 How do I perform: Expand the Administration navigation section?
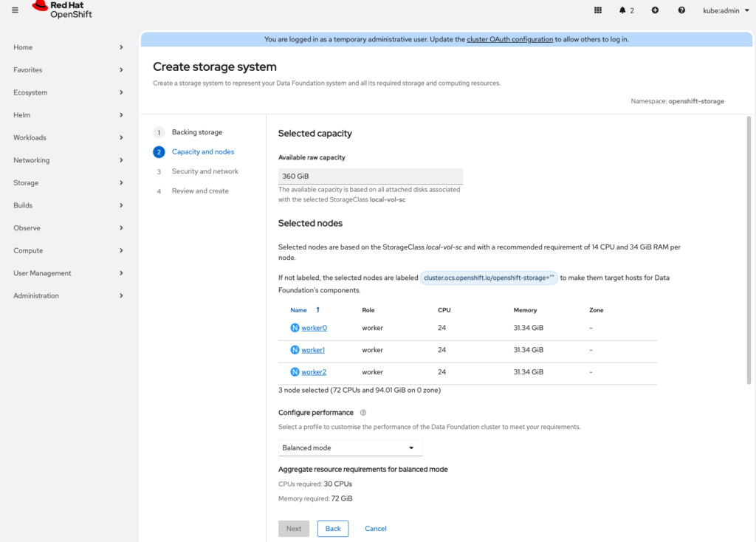69,295
